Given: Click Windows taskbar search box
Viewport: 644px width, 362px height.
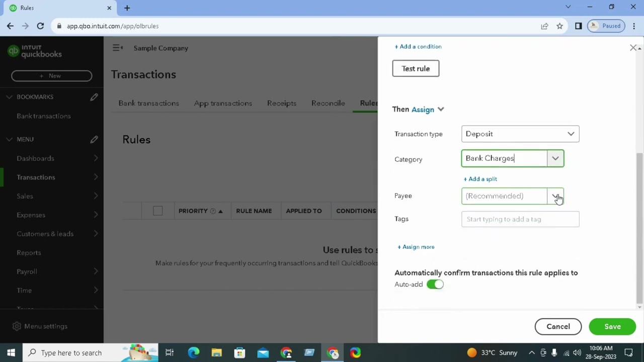Looking at the screenshot, I should [x=91, y=353].
